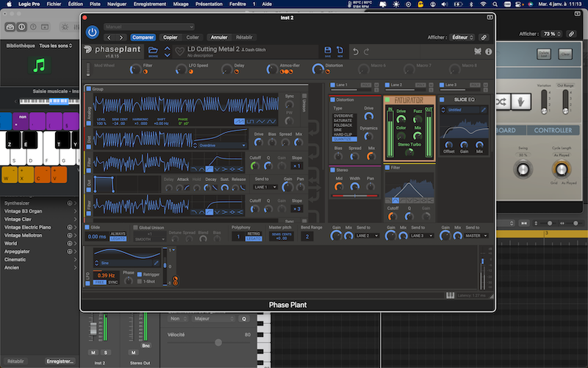Viewport: 588px width, 368px height.
Task: Open the Phase Plant info icon
Action: pyautogui.click(x=488, y=52)
